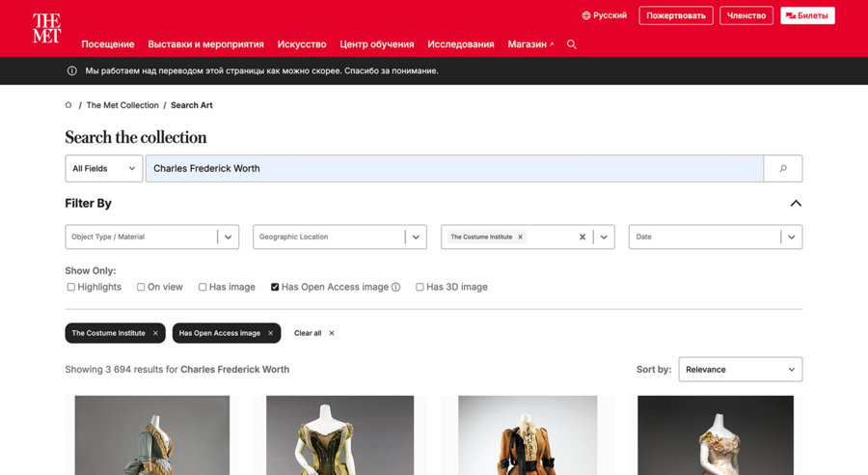The image size is (868, 475).
Task: Toggle the Highlights checkbox
Action: click(70, 287)
